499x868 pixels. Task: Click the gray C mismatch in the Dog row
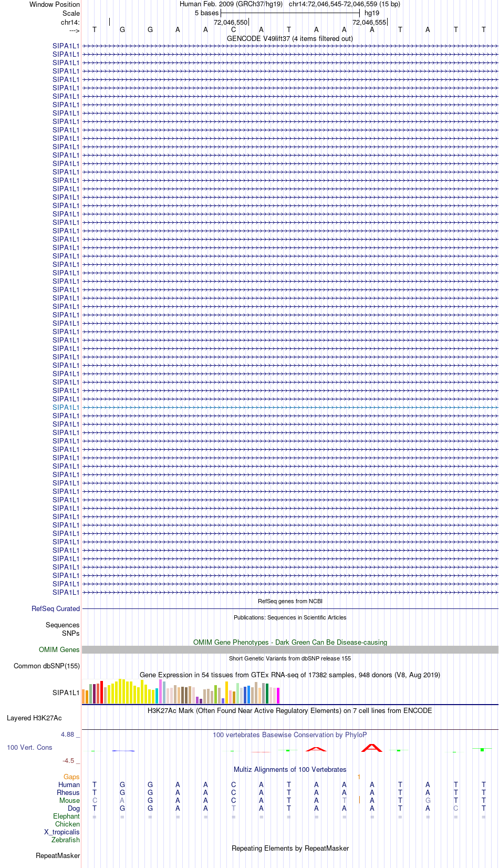pyautogui.click(x=455, y=808)
